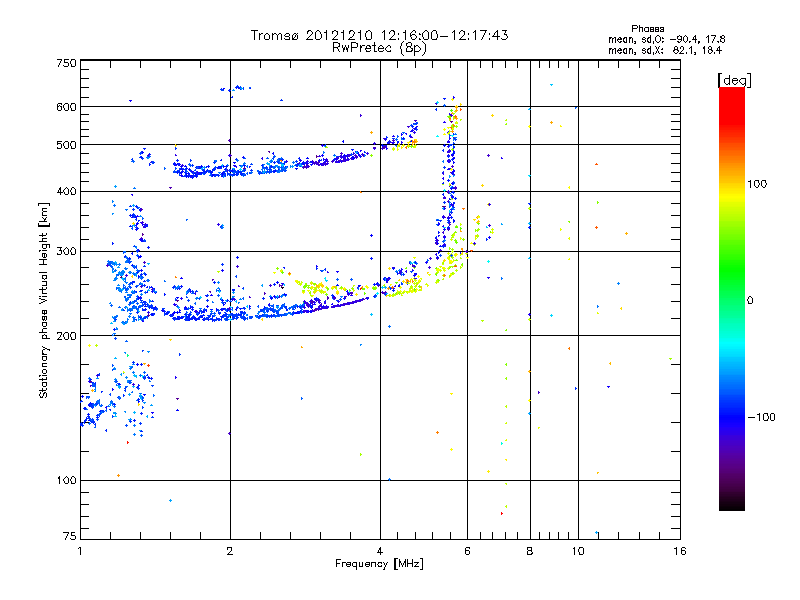The width and height of the screenshot is (800, 600).
Task: Click the y-axis tick label "500"
Action: [66, 145]
